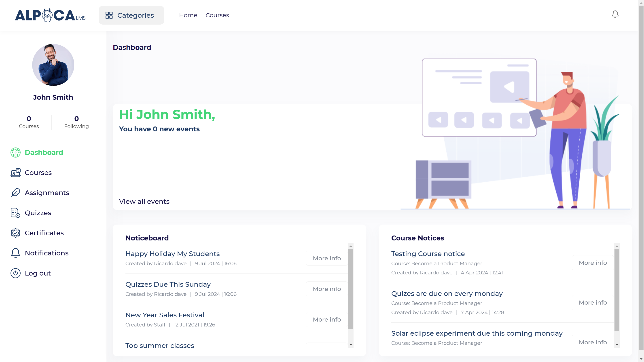The width and height of the screenshot is (644, 362).
Task: Click the Assignments feather icon
Action: (15, 193)
